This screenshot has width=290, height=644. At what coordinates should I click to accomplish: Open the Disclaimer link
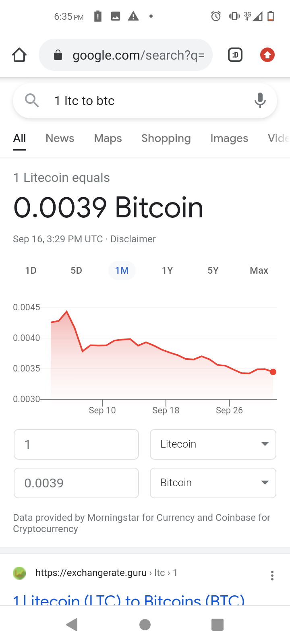click(x=133, y=239)
